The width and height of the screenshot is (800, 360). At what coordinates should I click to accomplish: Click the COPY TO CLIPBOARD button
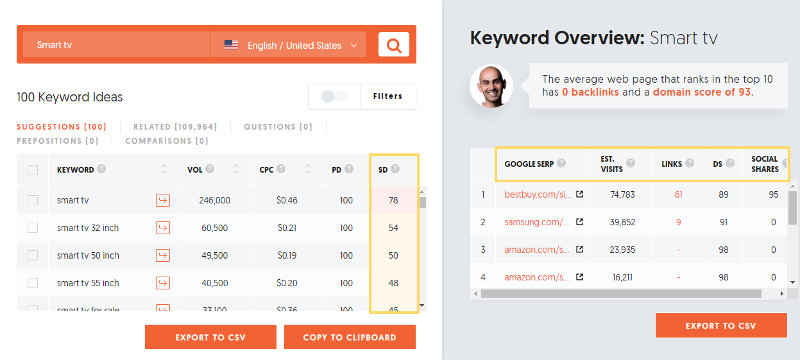(349, 337)
